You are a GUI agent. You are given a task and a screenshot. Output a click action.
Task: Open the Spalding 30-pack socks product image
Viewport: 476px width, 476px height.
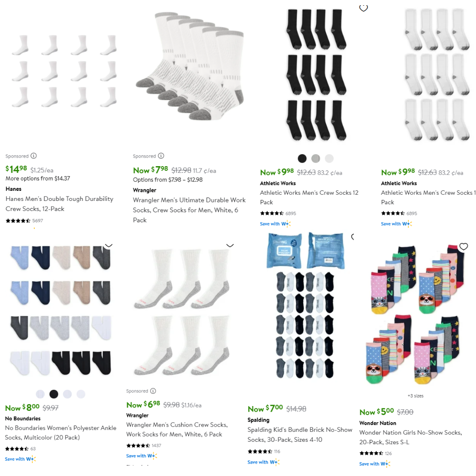[305, 305]
